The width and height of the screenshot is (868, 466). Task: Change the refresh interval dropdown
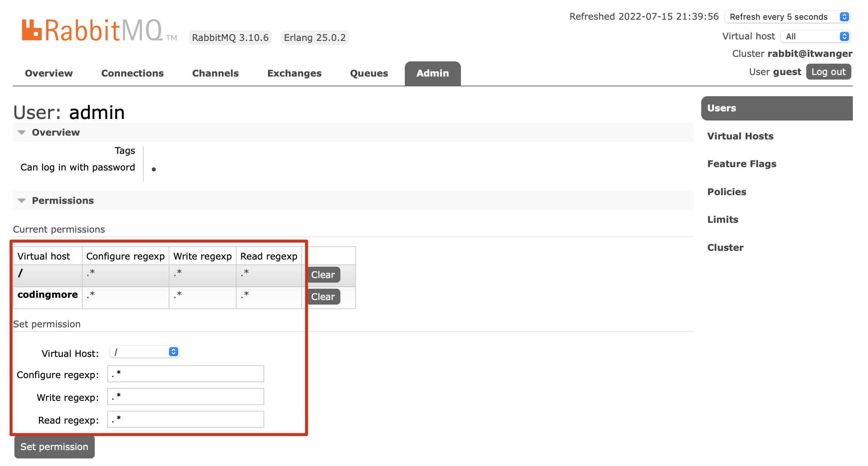pos(787,17)
